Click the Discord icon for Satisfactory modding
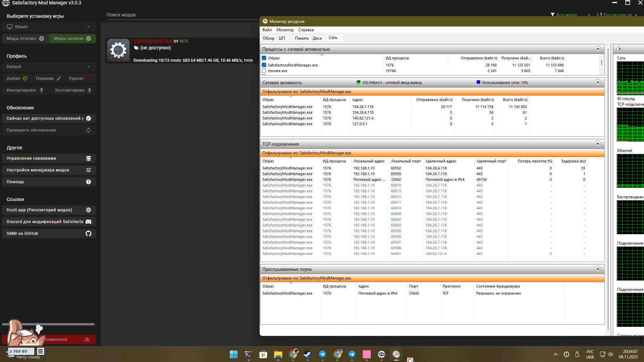 [88, 222]
